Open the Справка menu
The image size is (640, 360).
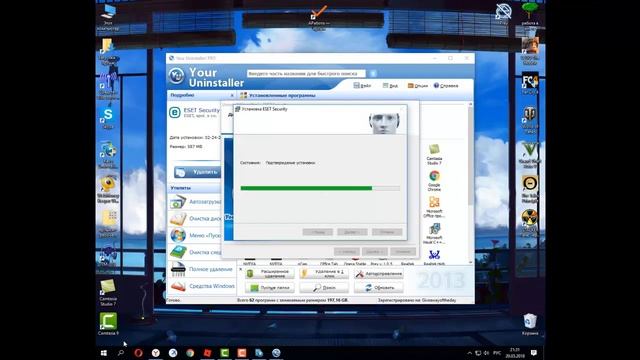pyautogui.click(x=446, y=85)
